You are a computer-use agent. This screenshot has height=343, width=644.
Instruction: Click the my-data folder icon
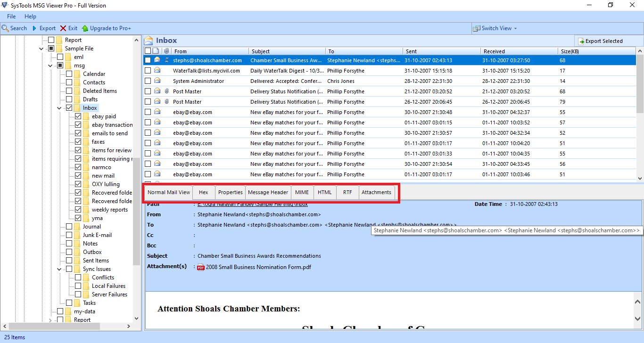pyautogui.click(x=68, y=311)
